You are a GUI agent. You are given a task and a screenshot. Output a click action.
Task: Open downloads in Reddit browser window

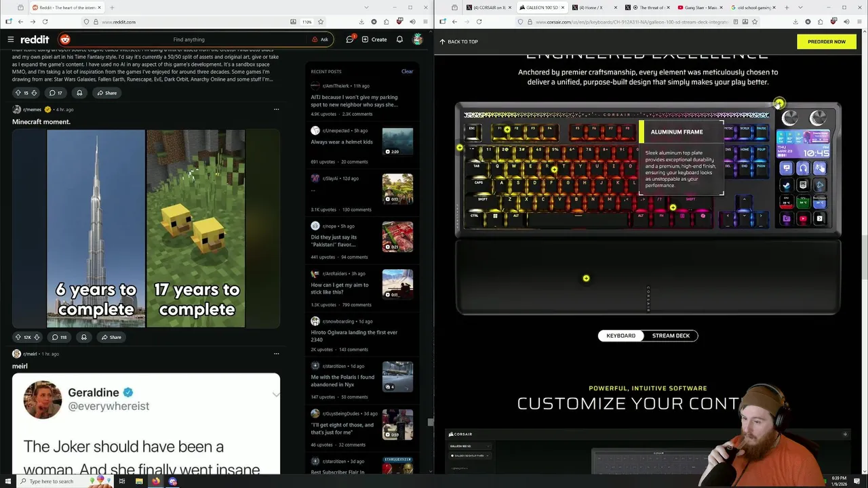[361, 22]
